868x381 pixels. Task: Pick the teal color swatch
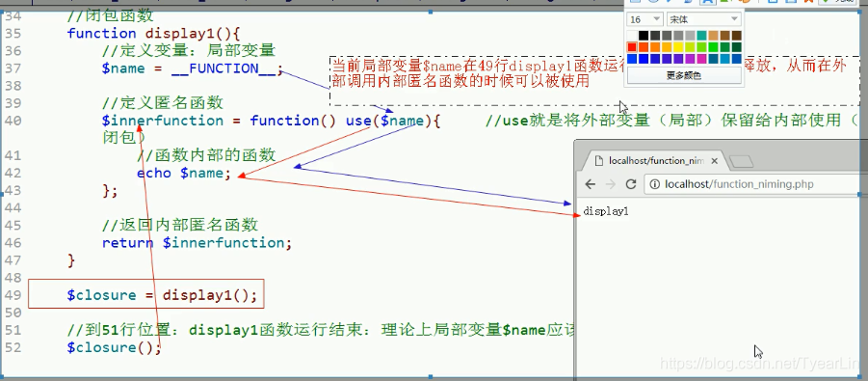point(702,36)
